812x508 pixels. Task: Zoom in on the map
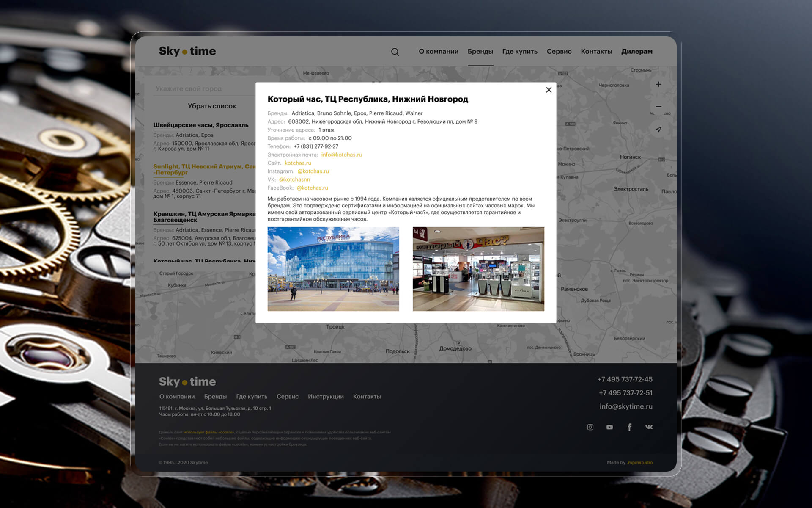pyautogui.click(x=658, y=84)
